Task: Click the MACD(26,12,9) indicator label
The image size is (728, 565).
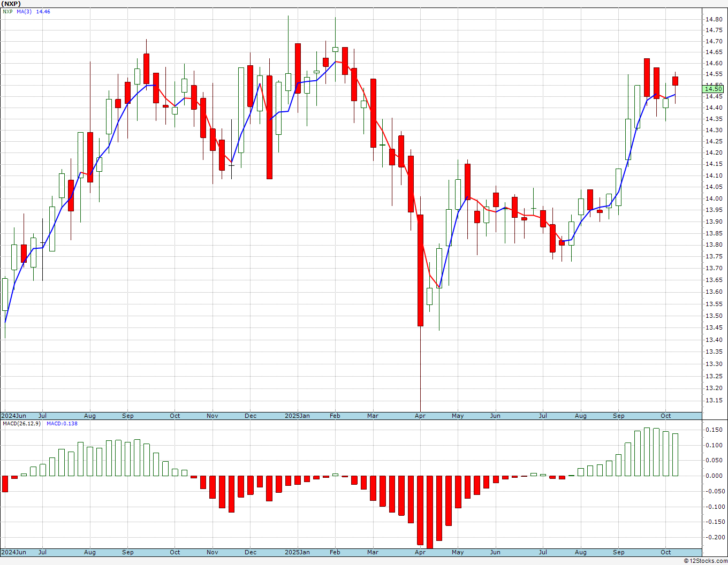Action: (21, 424)
